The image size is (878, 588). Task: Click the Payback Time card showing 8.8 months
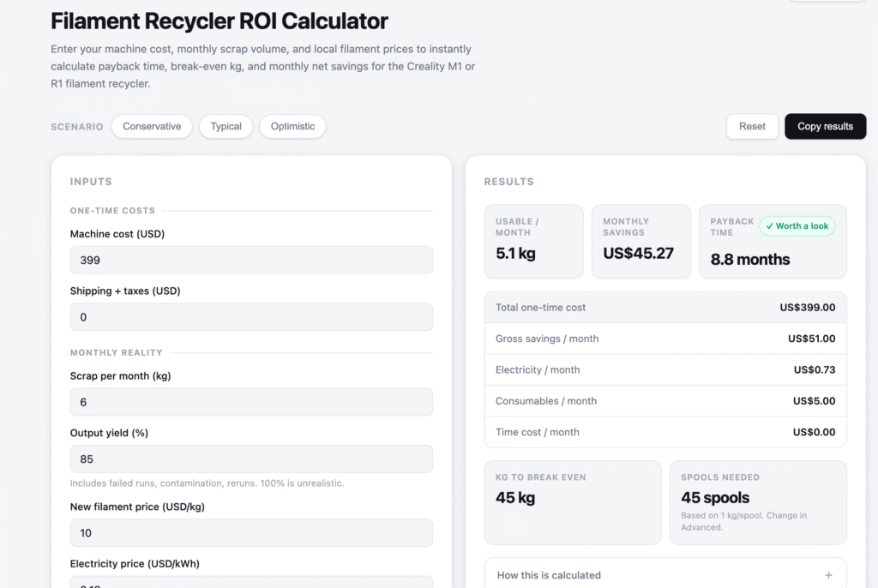[x=772, y=249]
